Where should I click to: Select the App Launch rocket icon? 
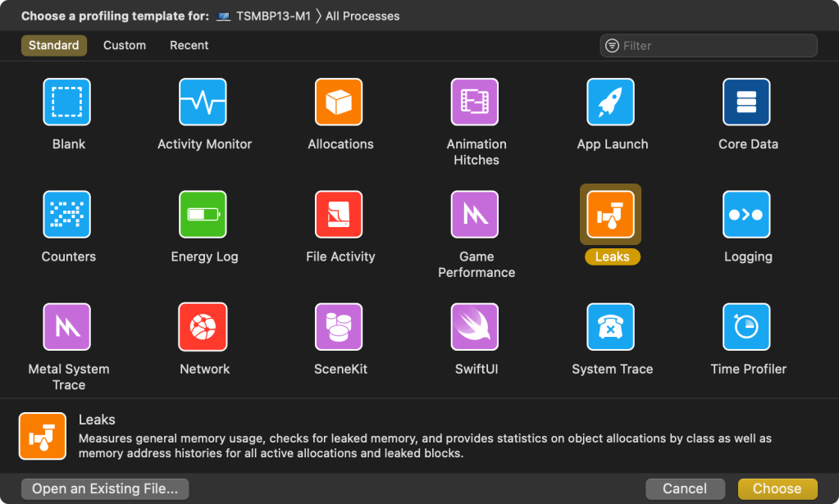(611, 102)
